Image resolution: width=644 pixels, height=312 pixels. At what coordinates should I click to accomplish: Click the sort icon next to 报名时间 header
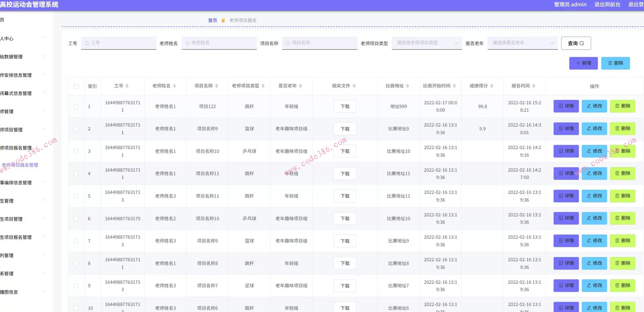(x=534, y=86)
